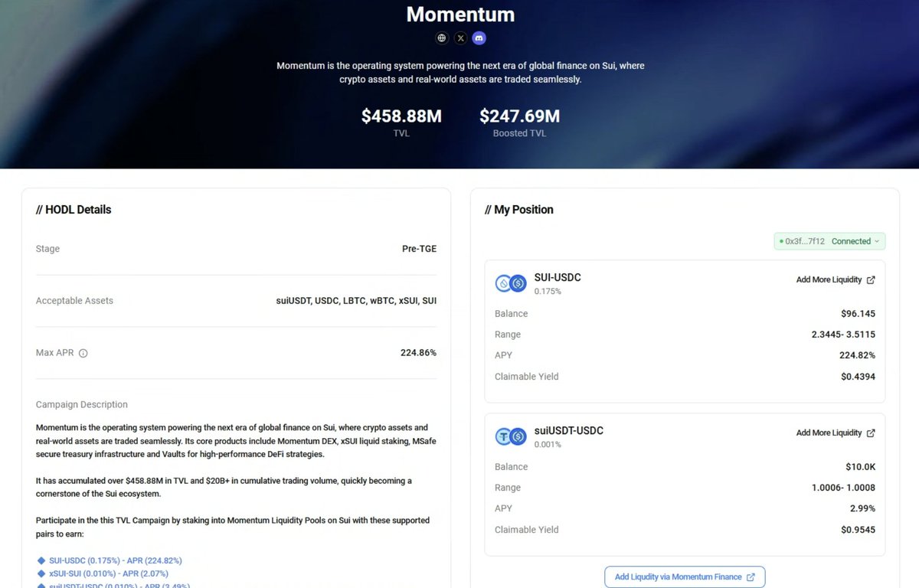Click the 0.001% fee tier label
Viewport: 919px width, 588px height.
548,445
